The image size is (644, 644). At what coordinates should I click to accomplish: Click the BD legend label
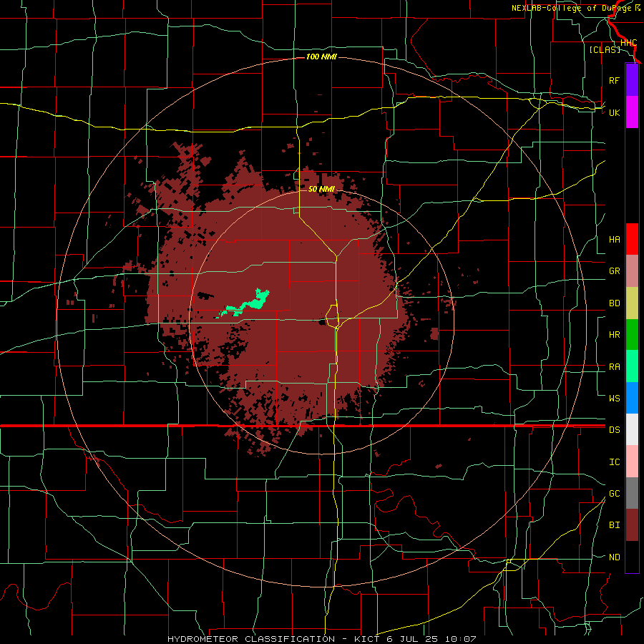614,303
